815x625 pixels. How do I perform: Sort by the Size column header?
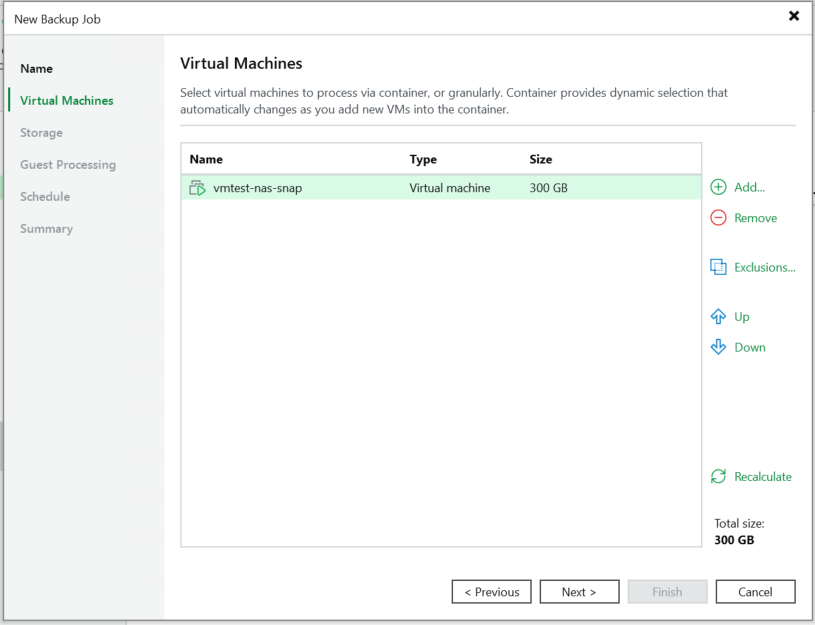(x=541, y=159)
